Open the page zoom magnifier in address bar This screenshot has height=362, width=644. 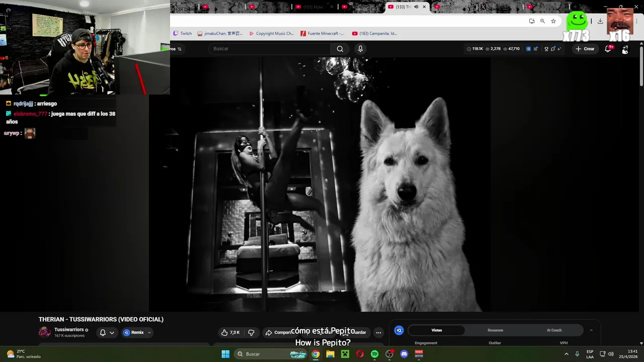point(542,21)
